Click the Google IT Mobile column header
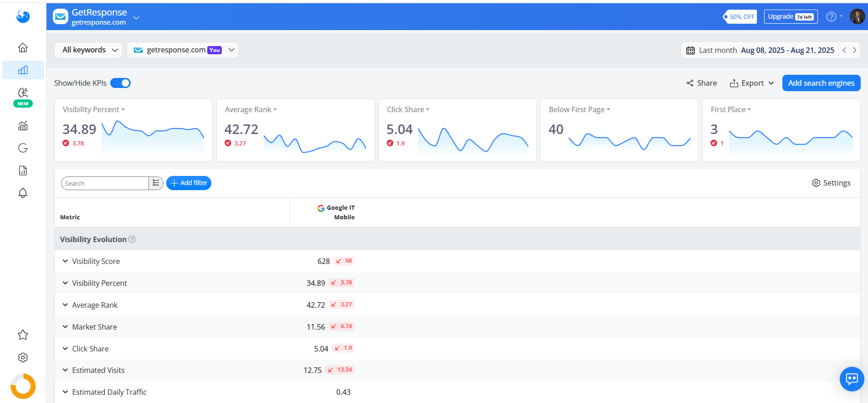Image resolution: width=868 pixels, height=403 pixels. (x=336, y=212)
